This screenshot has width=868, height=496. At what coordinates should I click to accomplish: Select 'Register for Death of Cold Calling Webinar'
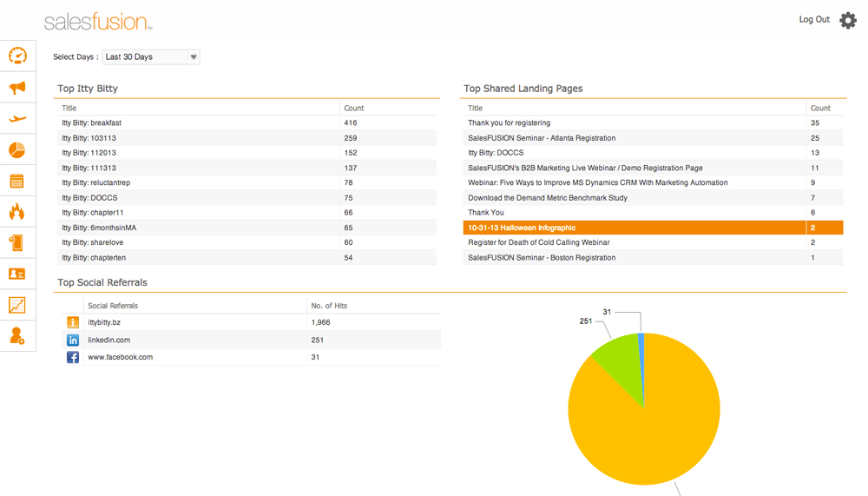click(654, 242)
